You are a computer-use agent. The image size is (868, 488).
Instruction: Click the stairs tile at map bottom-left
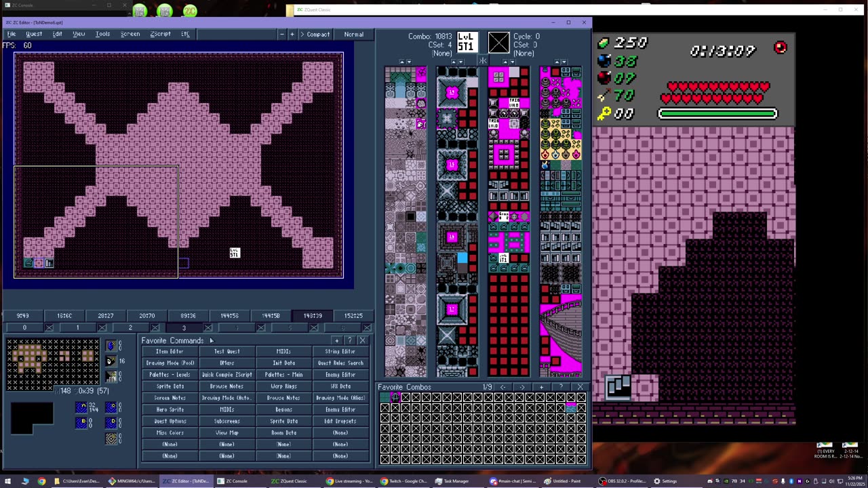pyautogui.click(x=49, y=263)
